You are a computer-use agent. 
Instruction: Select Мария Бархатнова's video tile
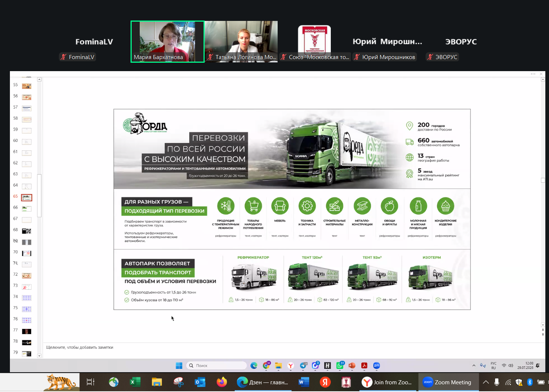(168, 41)
